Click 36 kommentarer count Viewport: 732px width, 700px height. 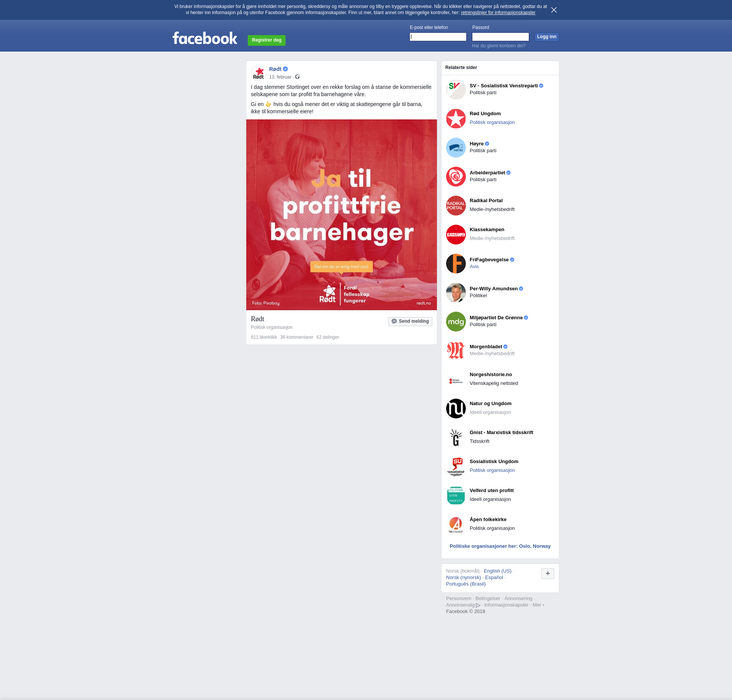click(297, 337)
